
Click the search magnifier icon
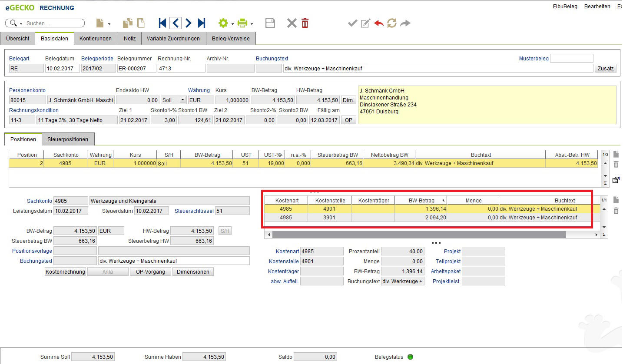point(13,23)
